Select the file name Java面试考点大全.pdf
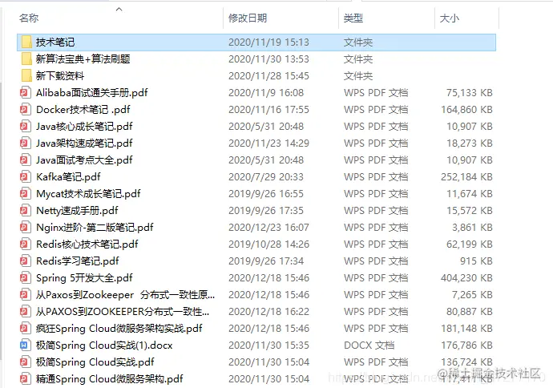Screen dimensions: 553x392 coord(84,160)
